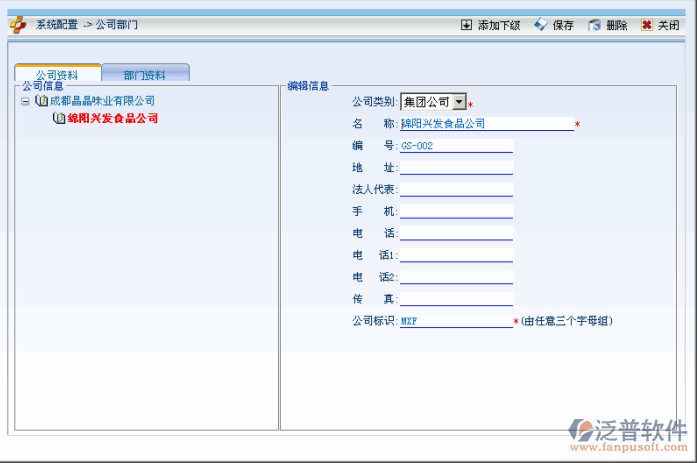Collapse the 成都晶晶味业有限公司 tree node
This screenshot has width=698, height=463.
[25, 101]
